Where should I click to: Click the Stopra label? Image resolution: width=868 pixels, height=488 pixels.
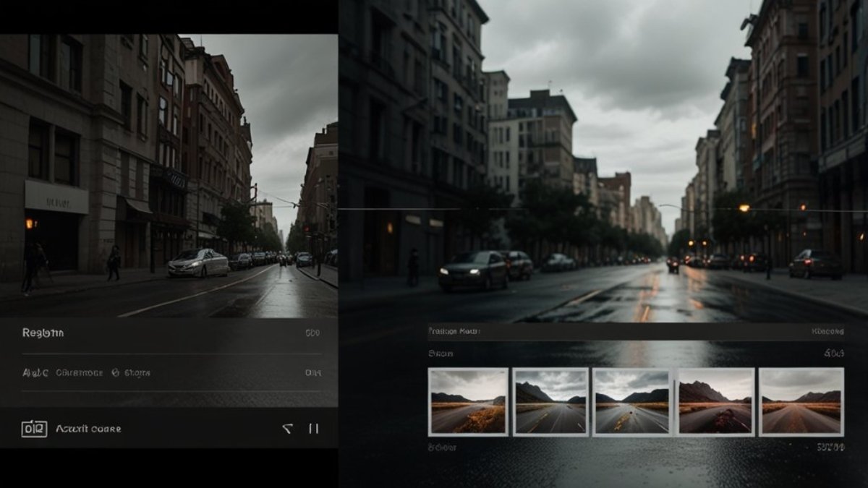137,373
